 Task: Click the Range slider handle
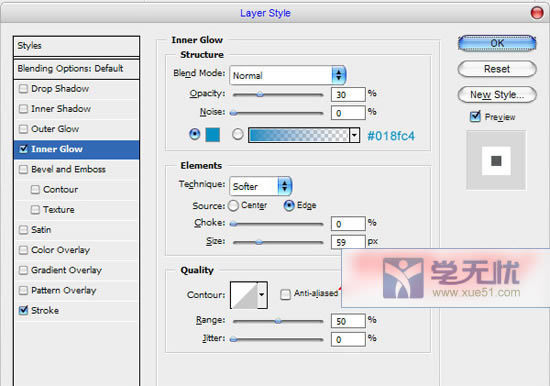click(x=278, y=321)
